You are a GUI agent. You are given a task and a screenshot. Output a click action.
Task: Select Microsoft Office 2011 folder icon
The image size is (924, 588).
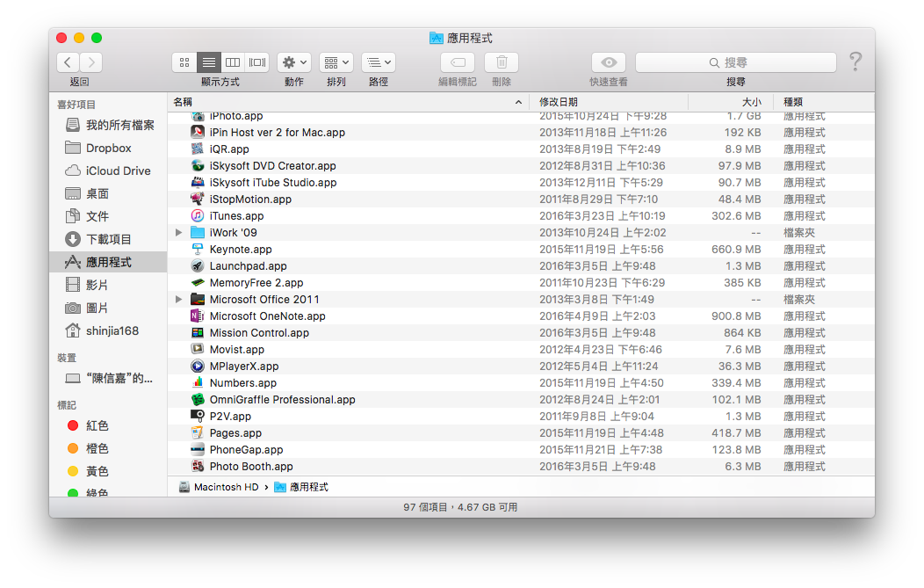click(x=198, y=299)
